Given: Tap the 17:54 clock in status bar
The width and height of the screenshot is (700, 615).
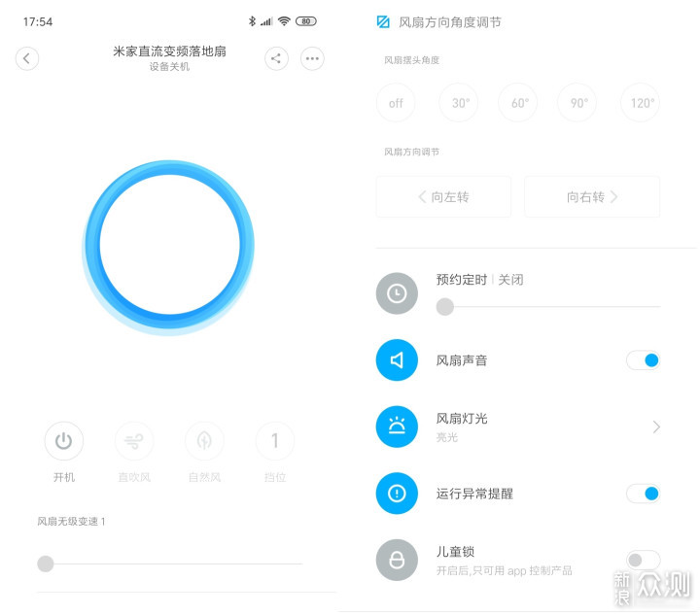Looking at the screenshot, I should click(x=38, y=21).
